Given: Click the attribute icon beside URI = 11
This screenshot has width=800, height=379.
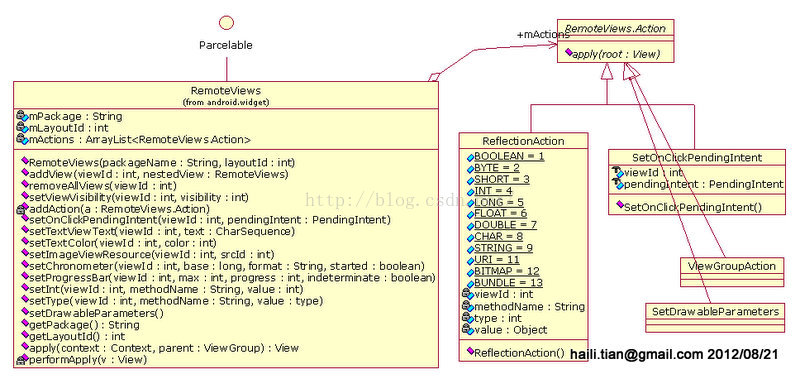Looking at the screenshot, I should (x=470, y=260).
